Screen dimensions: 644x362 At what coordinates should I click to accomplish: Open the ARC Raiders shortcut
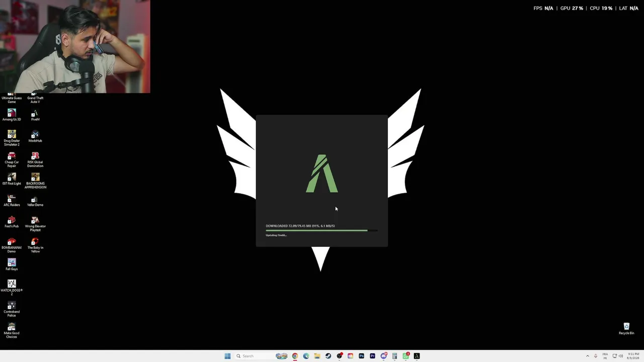(12, 200)
